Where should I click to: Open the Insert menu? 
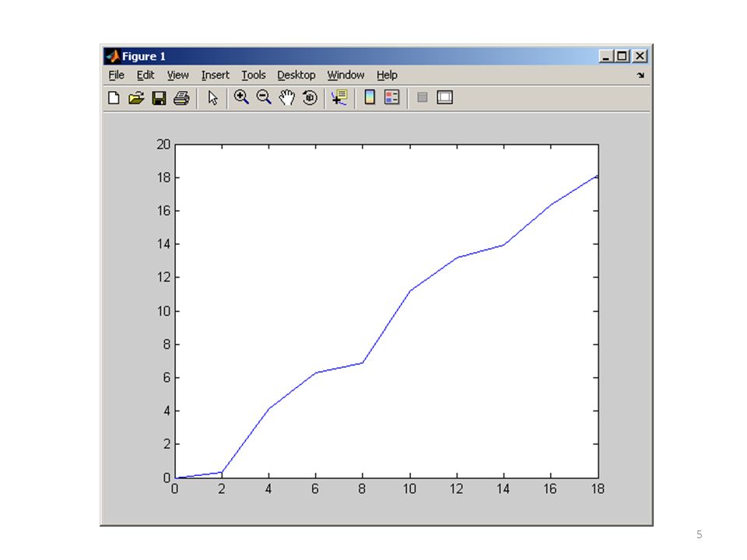216,75
